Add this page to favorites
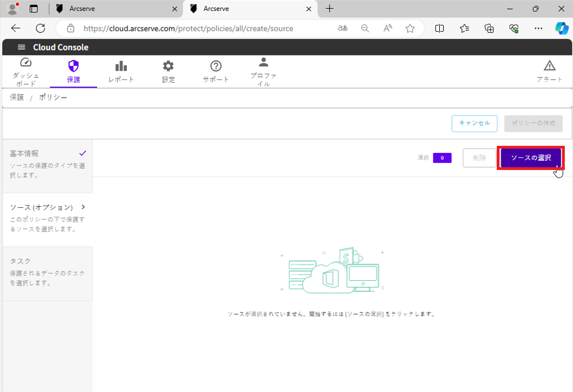 (410, 29)
